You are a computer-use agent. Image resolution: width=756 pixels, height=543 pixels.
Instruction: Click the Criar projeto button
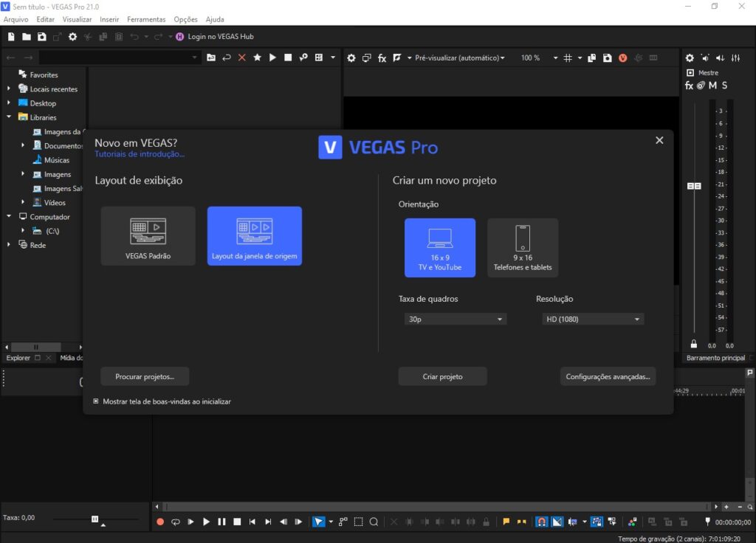[x=442, y=376]
